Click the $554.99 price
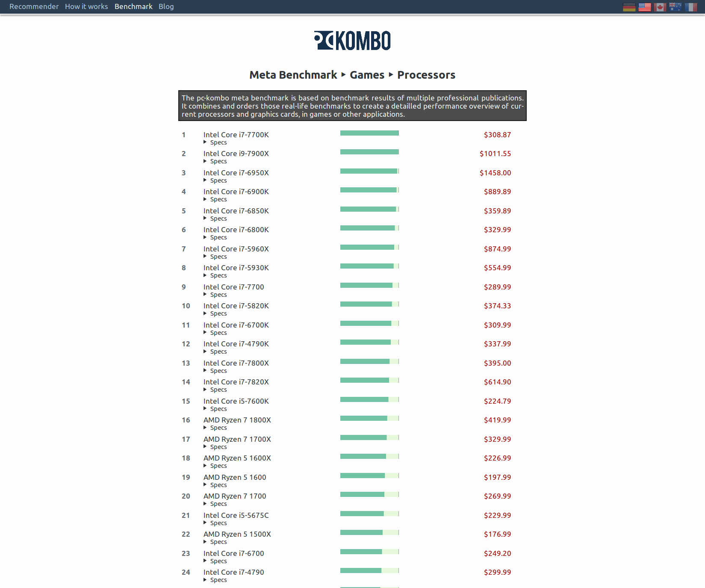Viewport: 705px width, 588px height. (497, 268)
